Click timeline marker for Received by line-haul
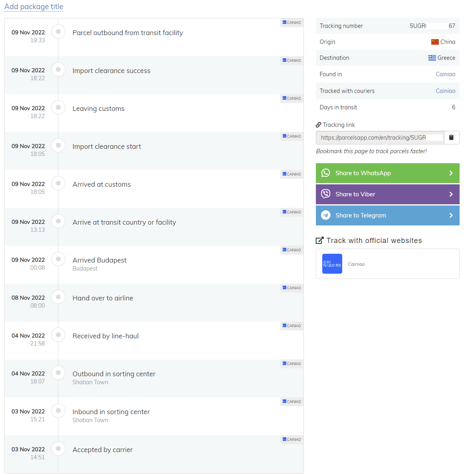Viewport: 464px width, 476px height. pos(58,335)
